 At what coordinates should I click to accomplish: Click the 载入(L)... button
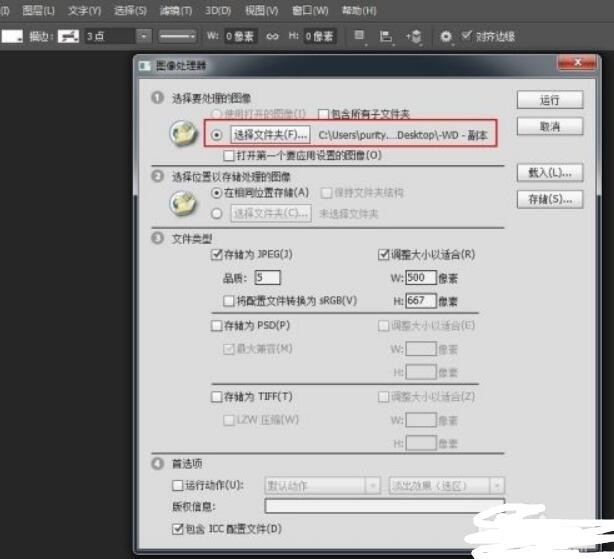click(x=549, y=172)
